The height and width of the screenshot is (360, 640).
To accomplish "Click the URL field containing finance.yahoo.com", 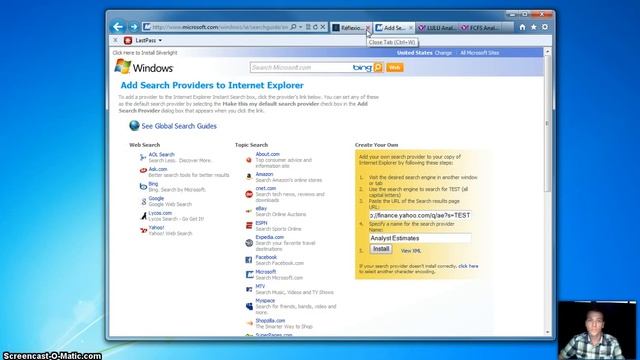I will [x=420, y=215].
